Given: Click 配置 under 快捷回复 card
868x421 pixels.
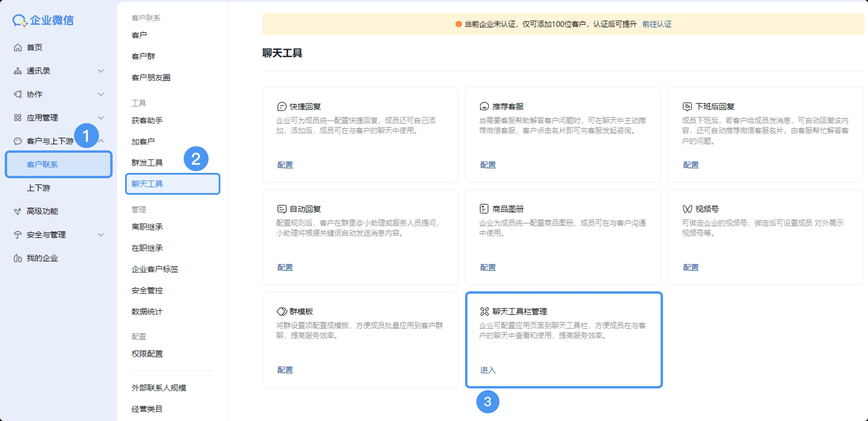Looking at the screenshot, I should tap(285, 165).
